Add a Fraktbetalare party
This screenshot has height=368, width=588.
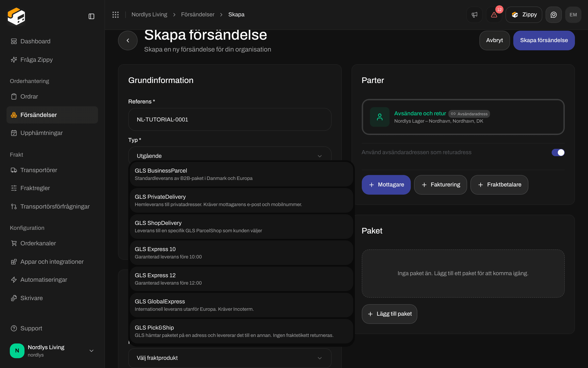click(499, 185)
